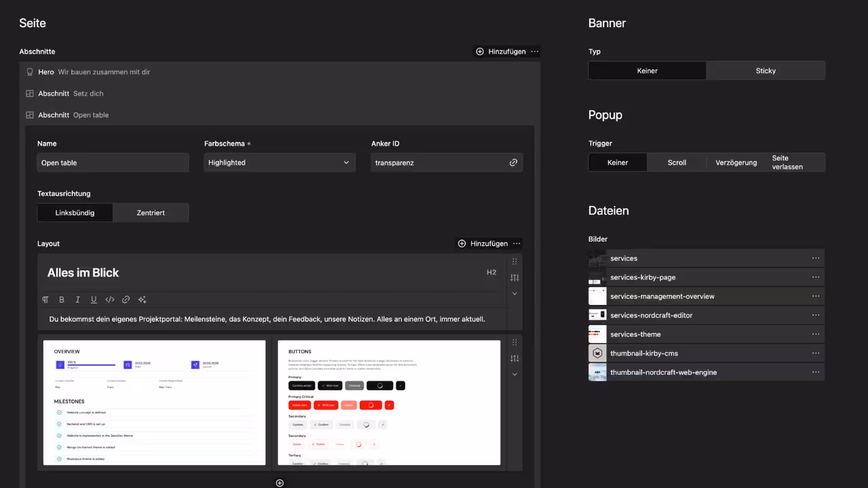Set popup trigger to Seite verlassen
Image resolution: width=868 pixels, height=488 pixels.
(795, 163)
